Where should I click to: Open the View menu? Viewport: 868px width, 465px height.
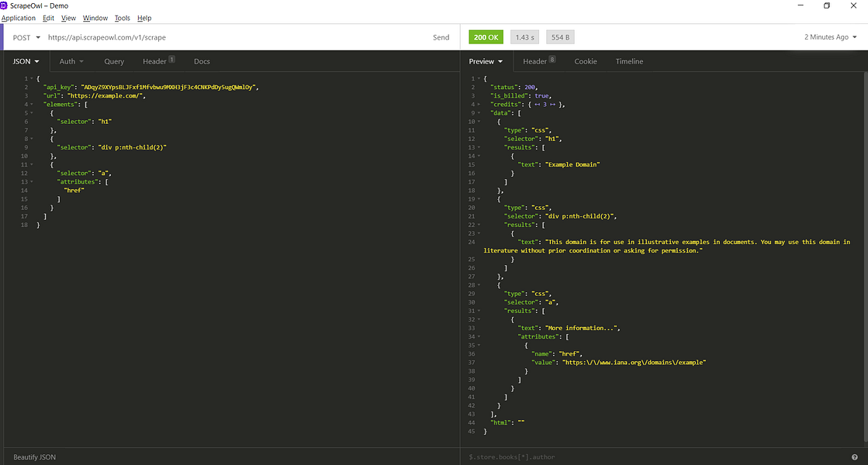(68, 18)
